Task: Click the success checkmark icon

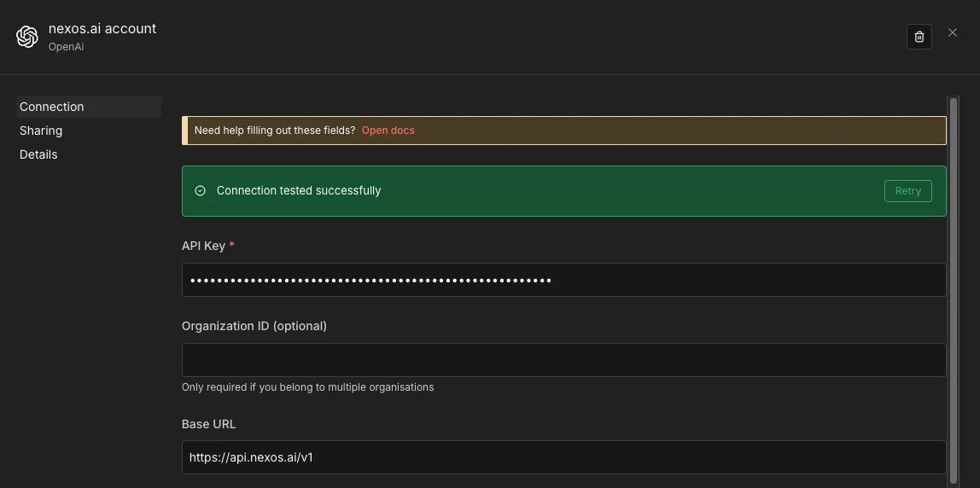Action: pos(200,190)
